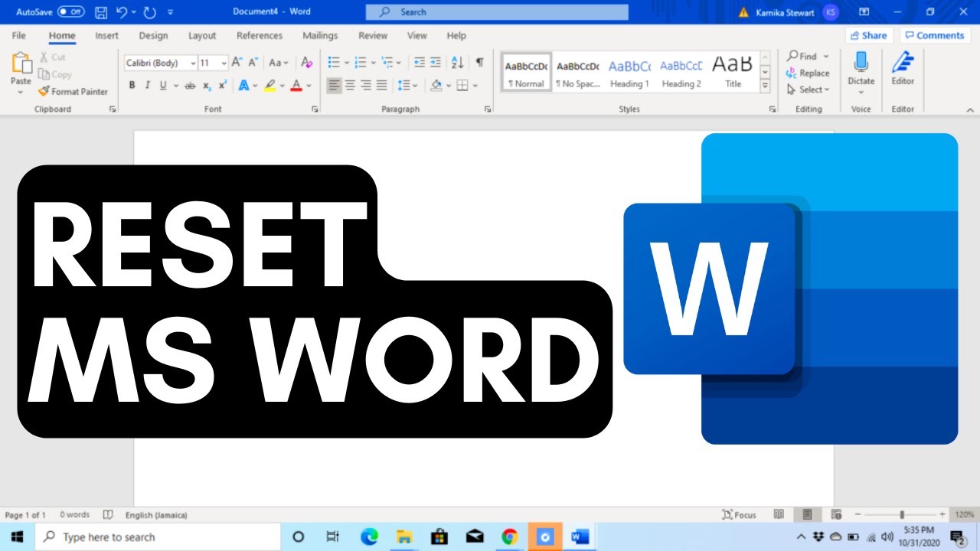Click the Save icon in title bar
Viewport: 980px width, 551px height.
tap(101, 12)
